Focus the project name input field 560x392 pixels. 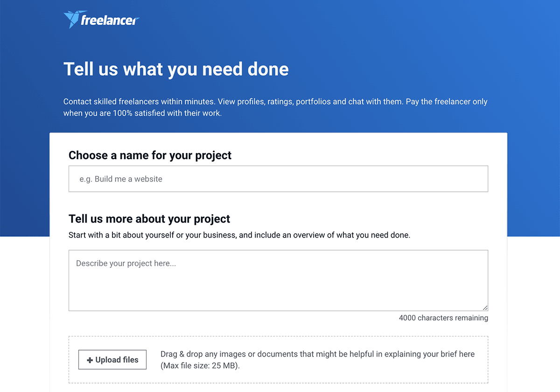click(x=278, y=179)
